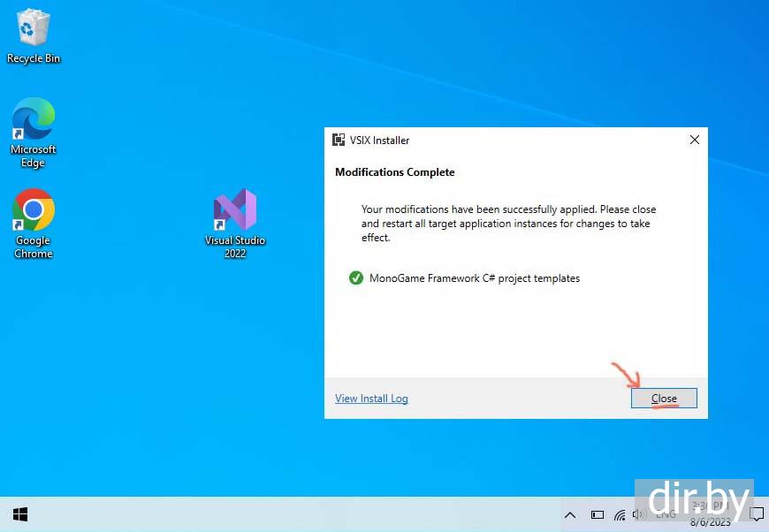
Task: Show hidden system tray icons
Action: [570, 515]
